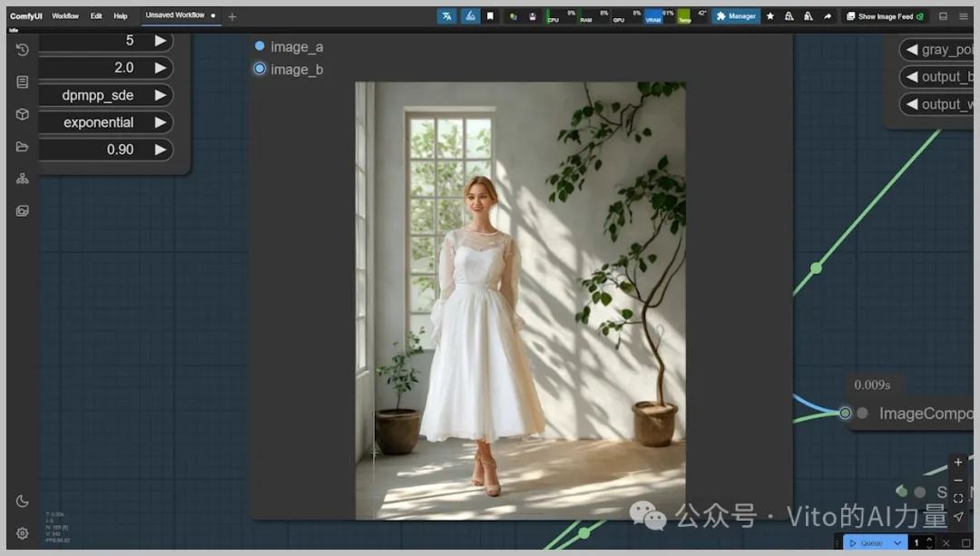Adjust the batch count 1 stepper arrows
Viewport: 980px width, 556px height.
[x=929, y=543]
